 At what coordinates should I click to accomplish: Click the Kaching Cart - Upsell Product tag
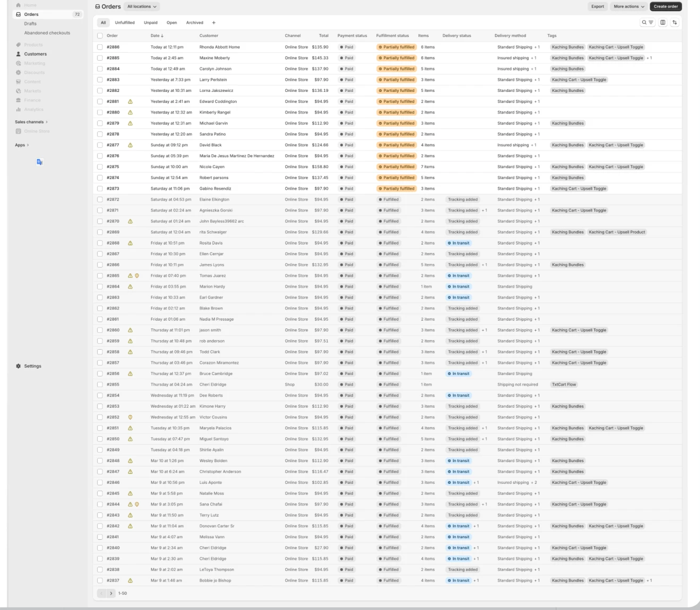coord(617,232)
